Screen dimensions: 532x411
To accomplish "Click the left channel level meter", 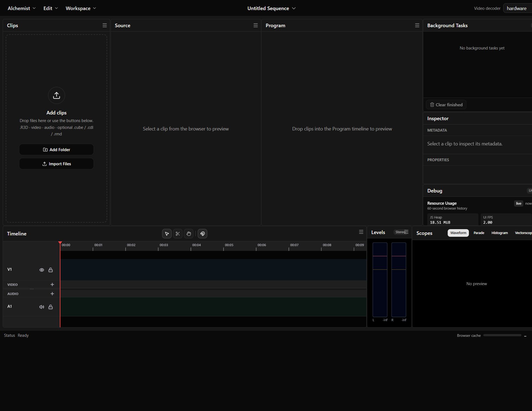I will (380, 280).
